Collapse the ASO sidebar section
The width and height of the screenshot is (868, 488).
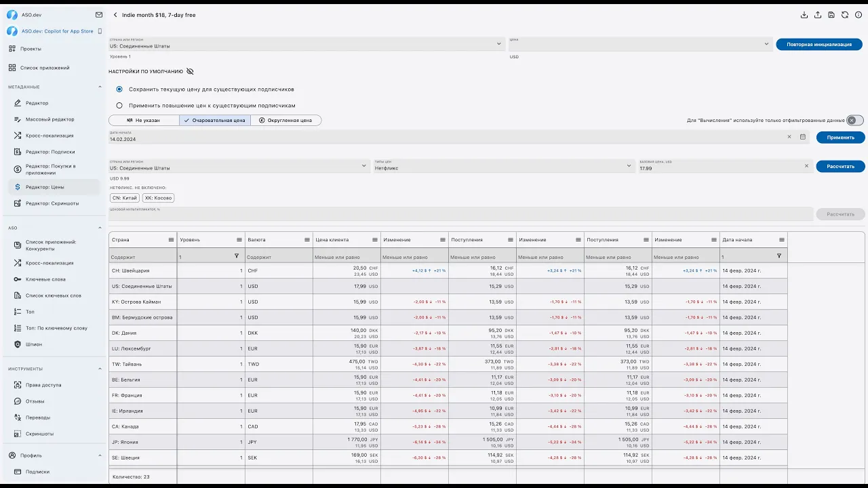point(100,228)
